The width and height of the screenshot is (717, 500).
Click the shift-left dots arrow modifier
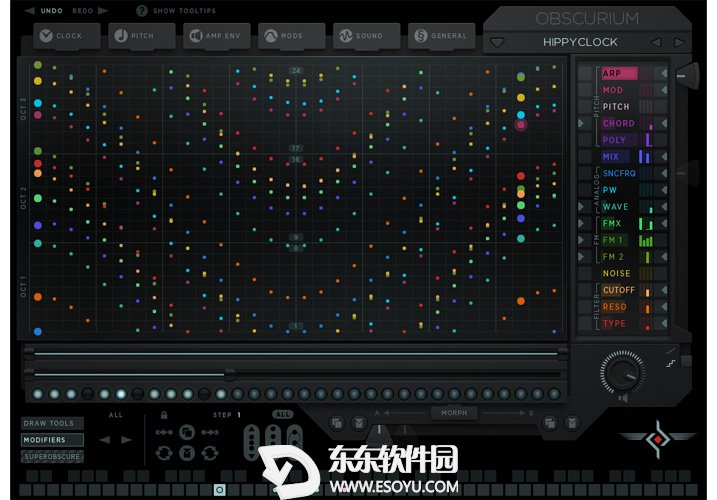[x=164, y=432]
